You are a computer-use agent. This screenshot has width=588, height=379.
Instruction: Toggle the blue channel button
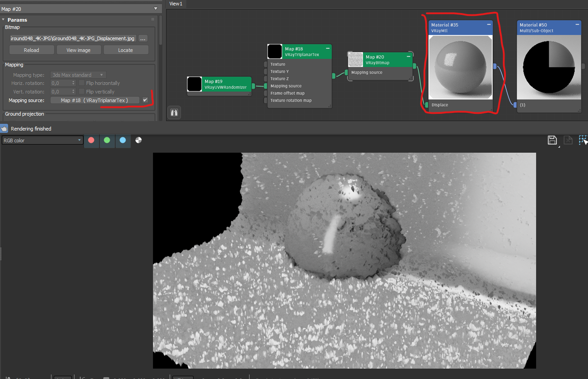(x=123, y=140)
